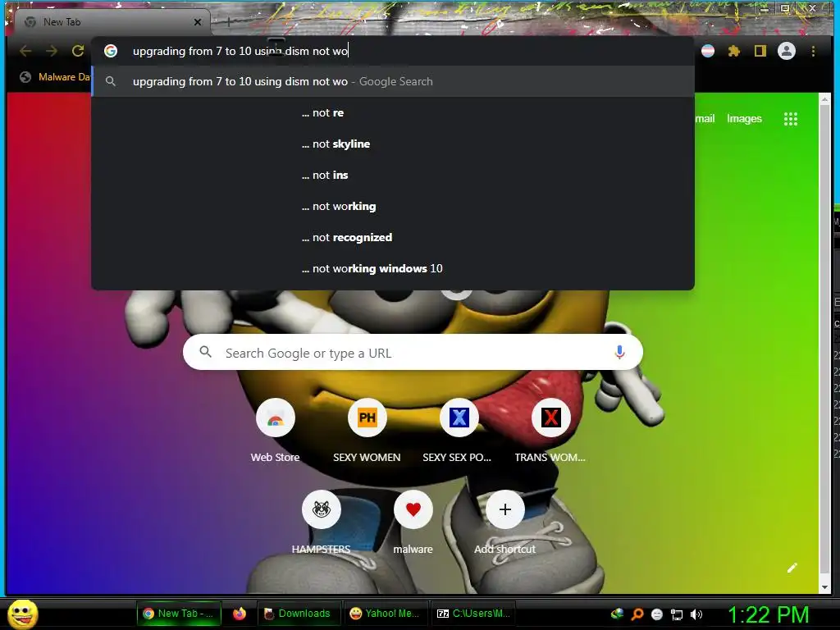Click the 1:22 PM clock
Viewport: 840px width, 630px height.
pos(768,614)
